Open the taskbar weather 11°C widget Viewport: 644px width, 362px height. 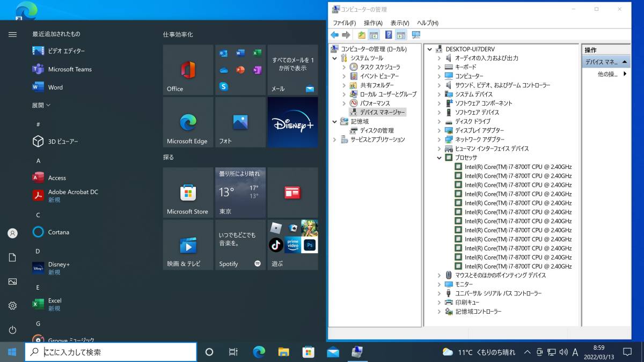tap(479, 352)
